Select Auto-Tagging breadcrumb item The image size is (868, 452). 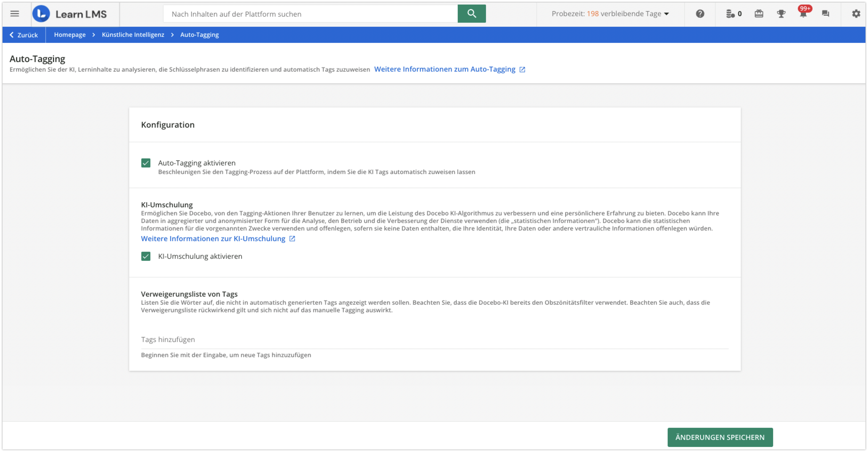click(200, 35)
